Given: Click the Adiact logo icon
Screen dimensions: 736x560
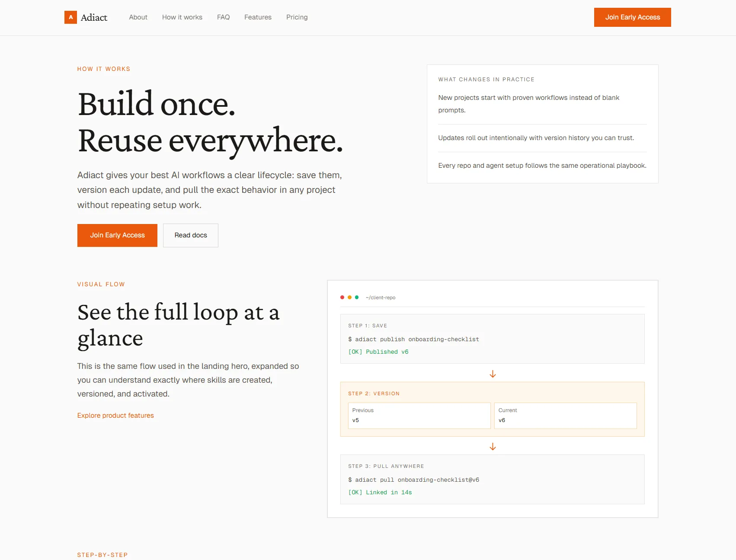Looking at the screenshot, I should [x=70, y=17].
